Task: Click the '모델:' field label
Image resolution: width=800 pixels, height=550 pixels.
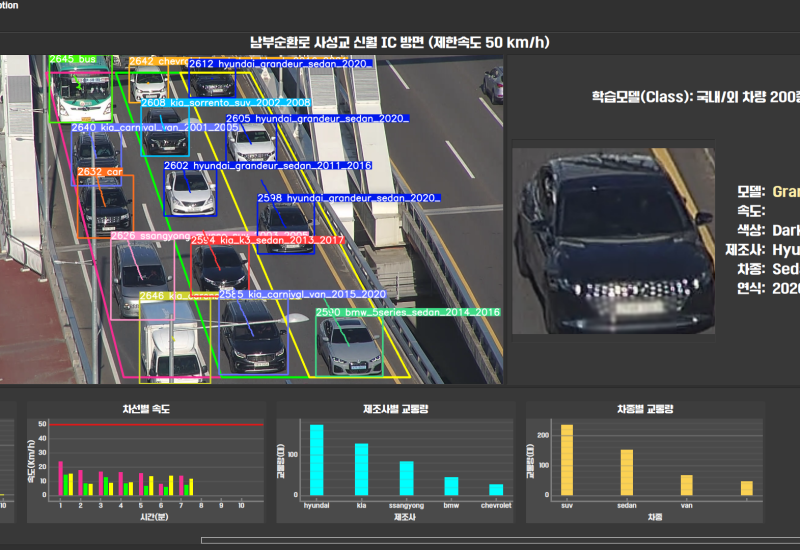Action: pyautogui.click(x=751, y=192)
